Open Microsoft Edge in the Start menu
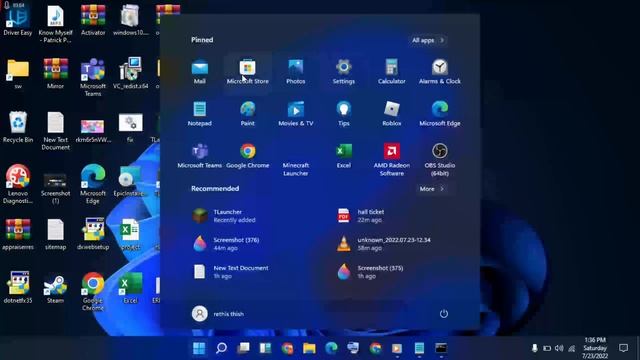The height and width of the screenshot is (360, 640). click(440, 114)
